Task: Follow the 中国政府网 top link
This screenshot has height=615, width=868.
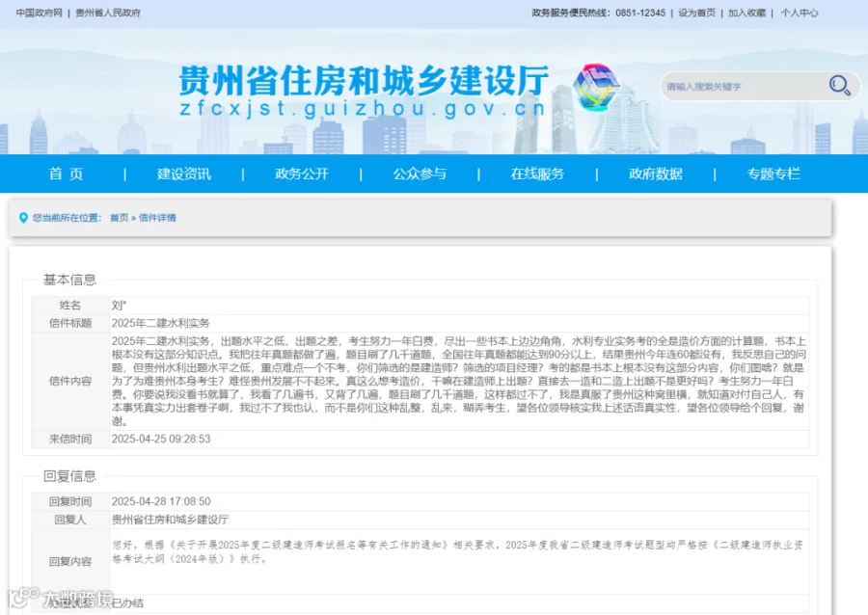Action: [x=40, y=13]
